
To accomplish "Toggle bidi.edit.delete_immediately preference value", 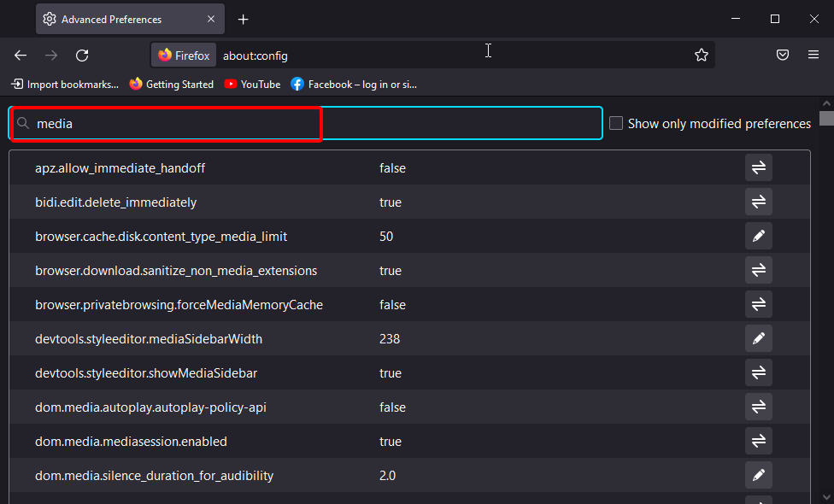I will tap(758, 202).
